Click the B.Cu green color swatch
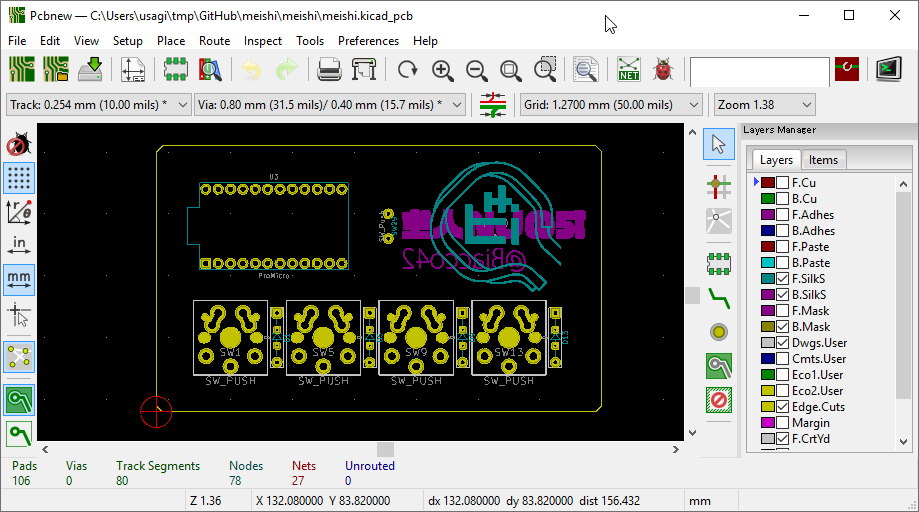 tap(767, 199)
